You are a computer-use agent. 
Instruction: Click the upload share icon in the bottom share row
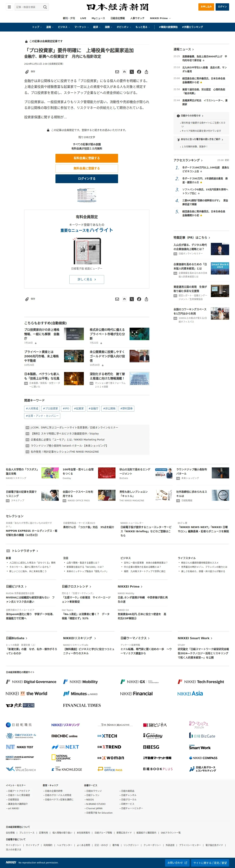tap(146, 299)
